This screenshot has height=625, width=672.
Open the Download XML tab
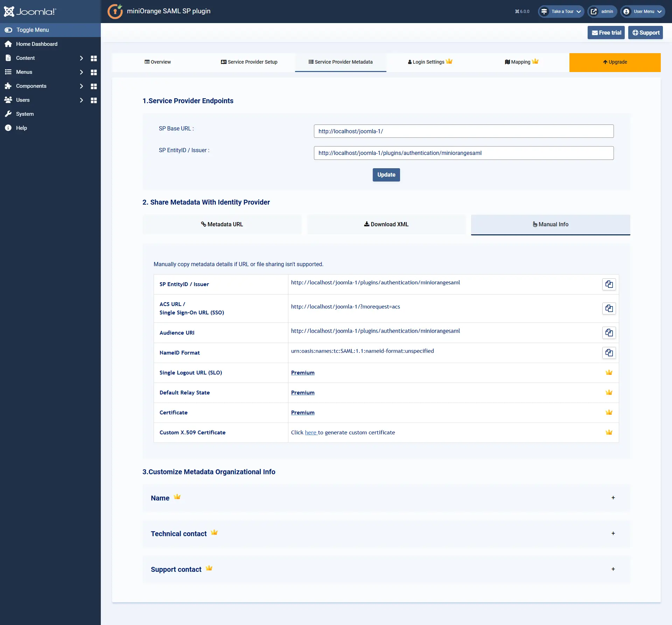click(x=386, y=224)
